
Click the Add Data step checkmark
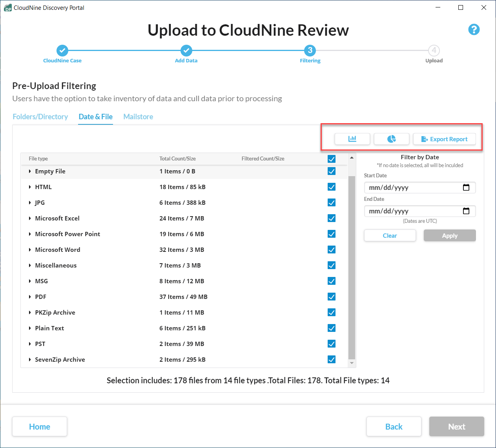(186, 50)
